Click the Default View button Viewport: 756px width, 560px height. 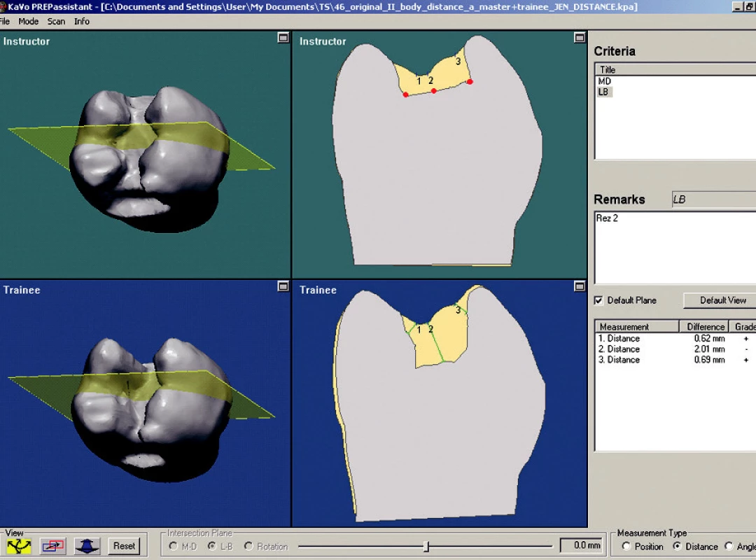tap(721, 300)
